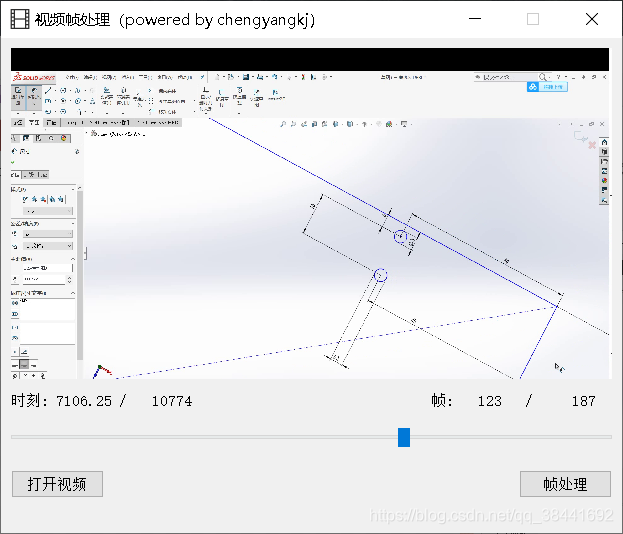623x534 pixels.
Task: Close the 视频帧处理 window
Action: 592,19
